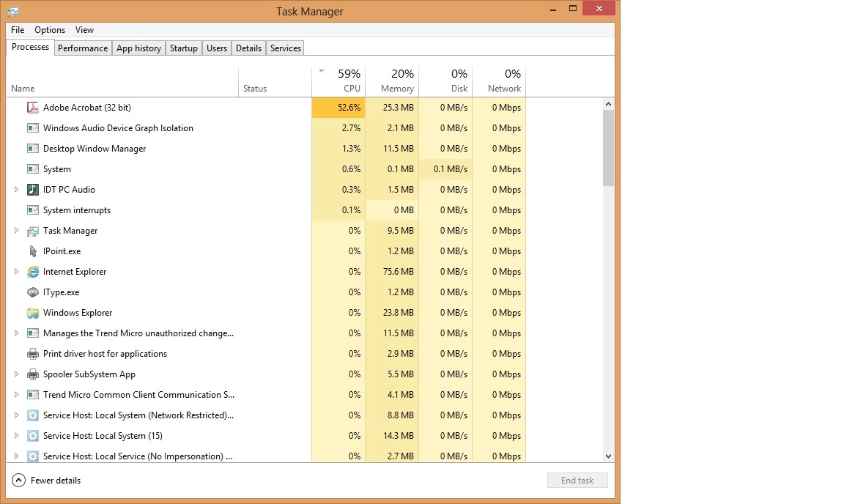
Task: Sort processes by Memory column
Action: pos(392,81)
